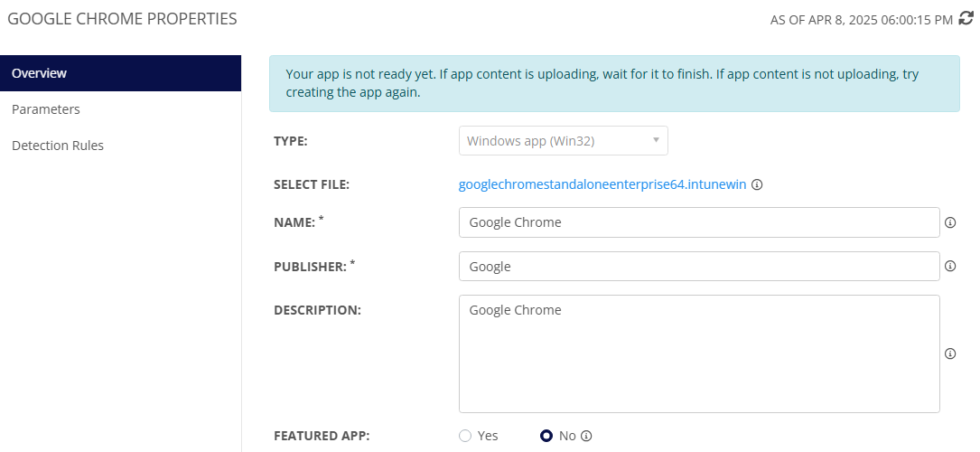
Task: Click info icon next to Description box
Action: click(950, 353)
